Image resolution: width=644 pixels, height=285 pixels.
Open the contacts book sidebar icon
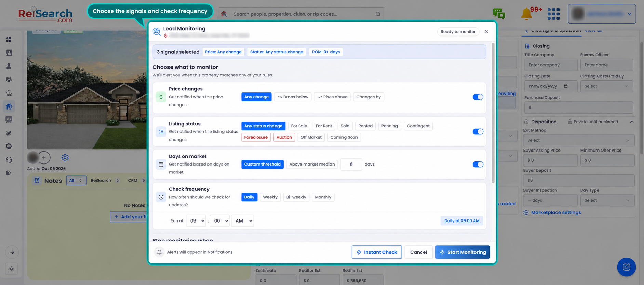point(9,53)
